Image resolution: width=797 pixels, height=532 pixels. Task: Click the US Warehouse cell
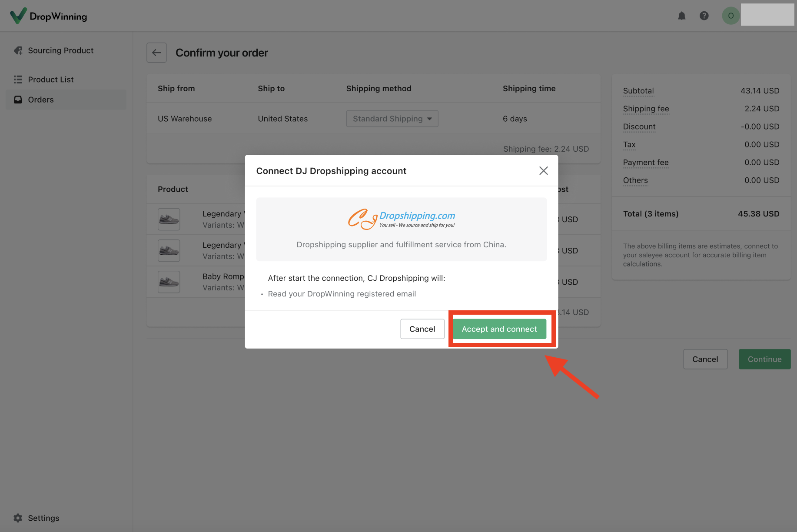pos(185,119)
